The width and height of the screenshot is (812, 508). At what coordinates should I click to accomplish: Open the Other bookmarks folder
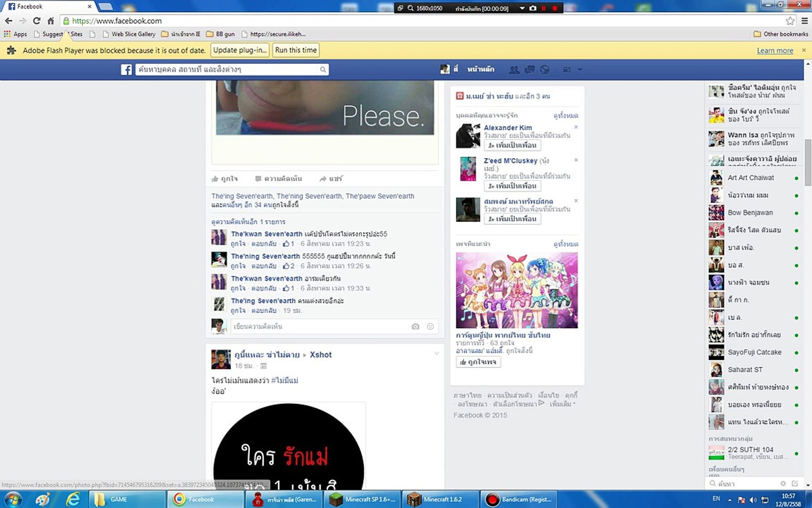tap(781, 34)
